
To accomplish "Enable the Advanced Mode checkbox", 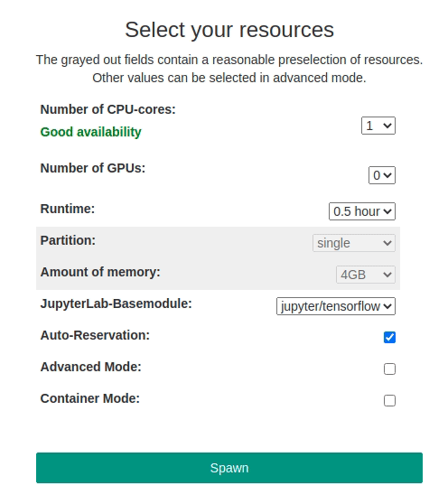I will [x=389, y=369].
